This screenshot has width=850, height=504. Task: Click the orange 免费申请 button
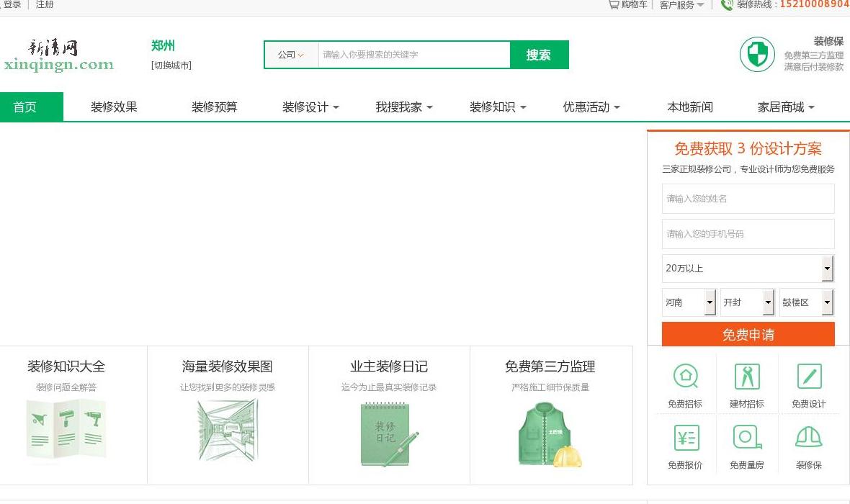coord(748,334)
